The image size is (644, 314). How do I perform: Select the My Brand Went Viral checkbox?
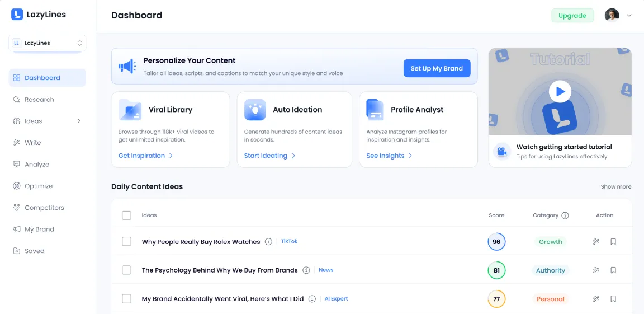(x=126, y=299)
